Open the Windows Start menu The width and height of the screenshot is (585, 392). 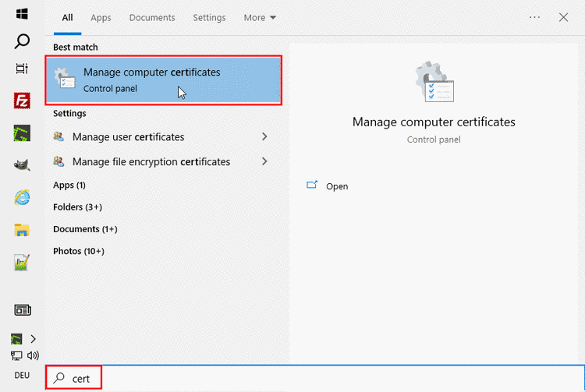click(x=22, y=14)
